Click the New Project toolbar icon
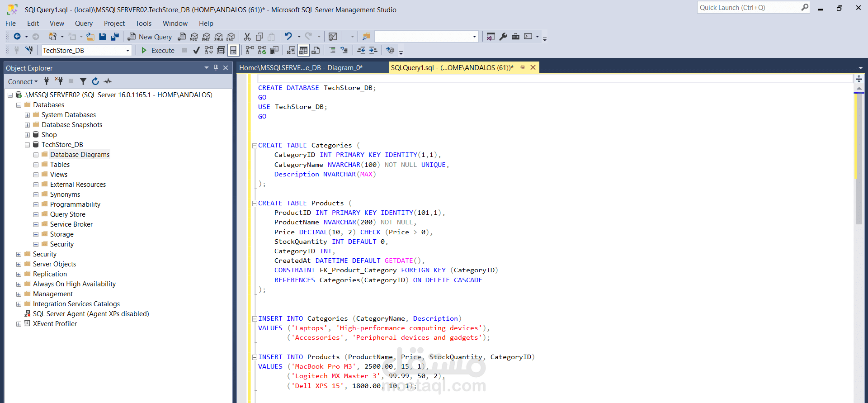This screenshot has width=868, height=403. pos(53,37)
